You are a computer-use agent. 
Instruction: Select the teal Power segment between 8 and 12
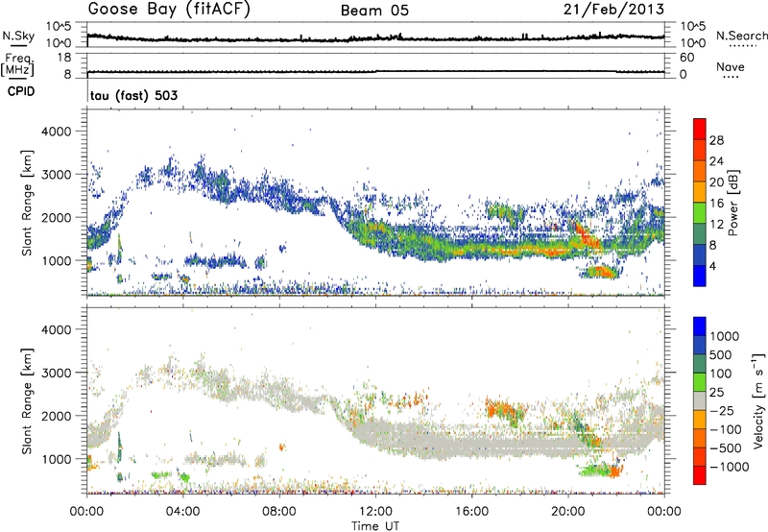point(700,234)
